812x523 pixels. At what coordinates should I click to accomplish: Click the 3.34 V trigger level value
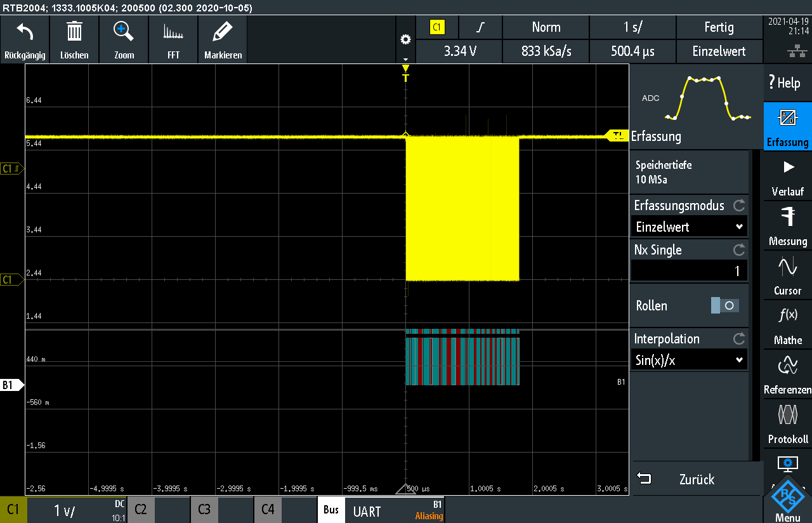pyautogui.click(x=459, y=51)
